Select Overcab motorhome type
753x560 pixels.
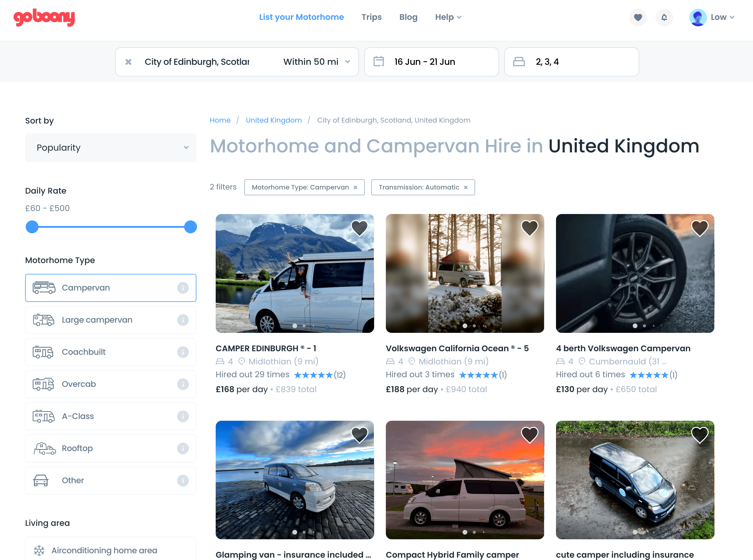111,384
